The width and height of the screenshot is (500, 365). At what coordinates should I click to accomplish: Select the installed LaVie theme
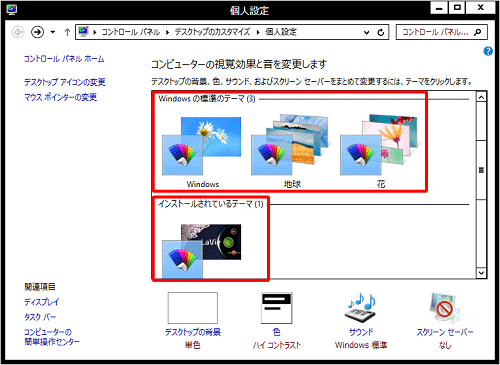202,251
